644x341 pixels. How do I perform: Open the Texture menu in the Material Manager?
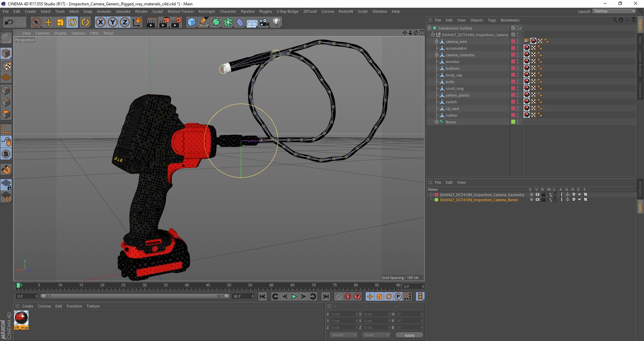(93, 306)
